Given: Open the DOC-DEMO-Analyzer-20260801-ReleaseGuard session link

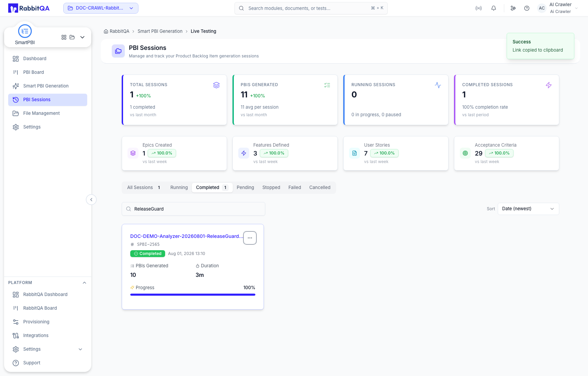Looking at the screenshot, I should (187, 236).
